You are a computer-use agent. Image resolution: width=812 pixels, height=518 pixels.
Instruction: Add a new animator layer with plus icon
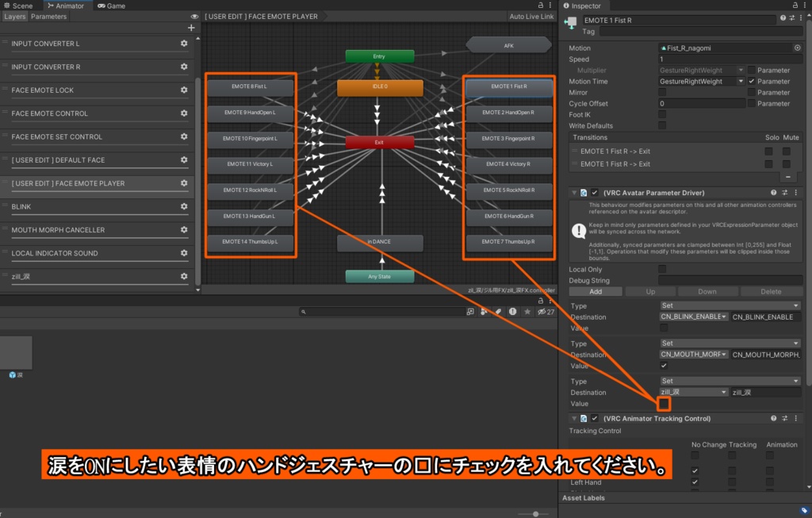(x=191, y=28)
